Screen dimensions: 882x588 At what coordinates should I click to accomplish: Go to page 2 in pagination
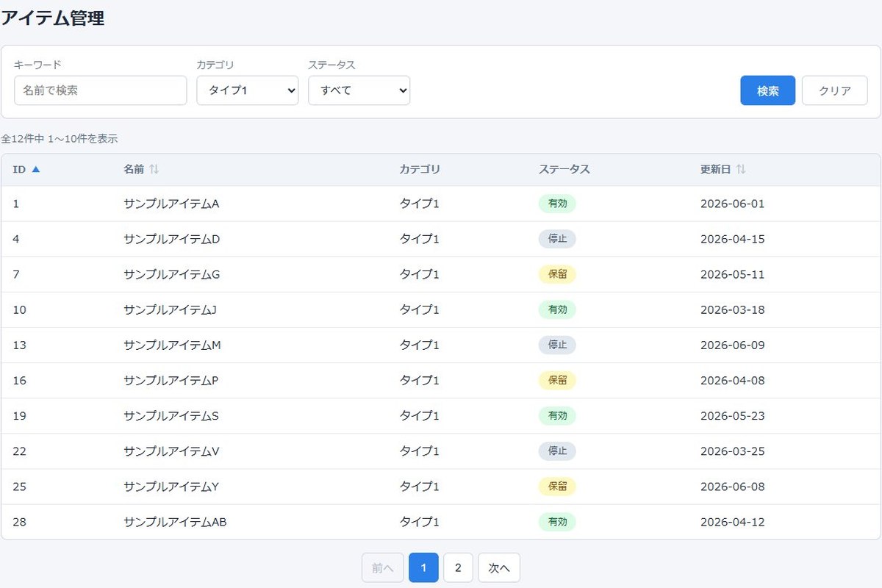[458, 567]
